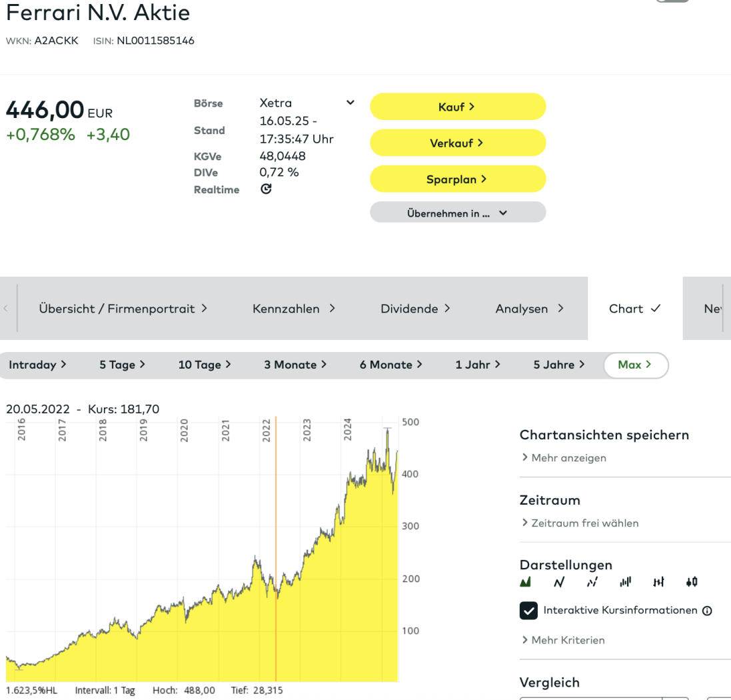Expand Mehr anzeigen under Chartansichten speichern

pos(564,458)
